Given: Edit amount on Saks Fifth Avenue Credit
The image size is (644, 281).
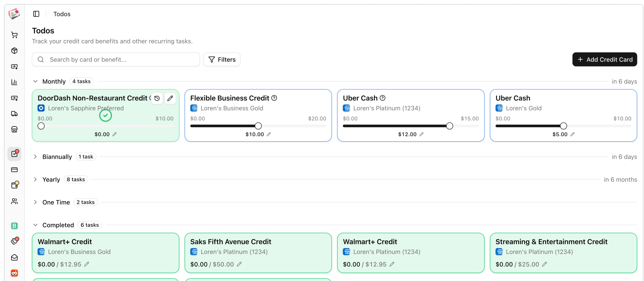Looking at the screenshot, I should tap(239, 264).
